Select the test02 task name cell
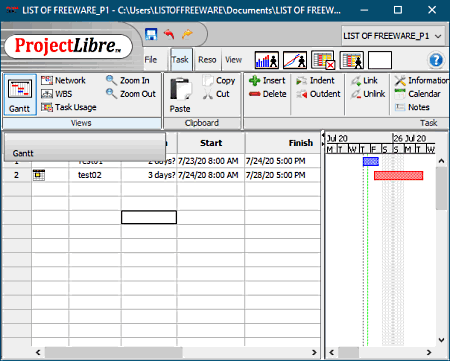Viewport: 450px width, 361px height. [95, 175]
